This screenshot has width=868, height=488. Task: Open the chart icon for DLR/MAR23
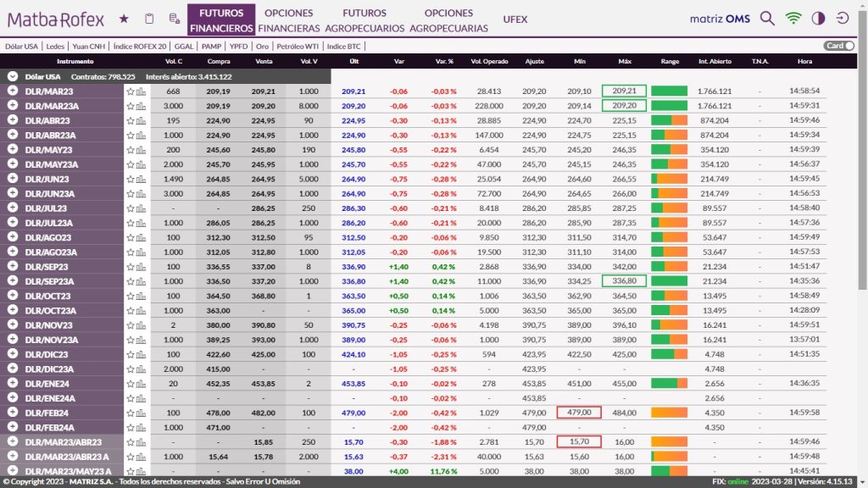point(141,91)
